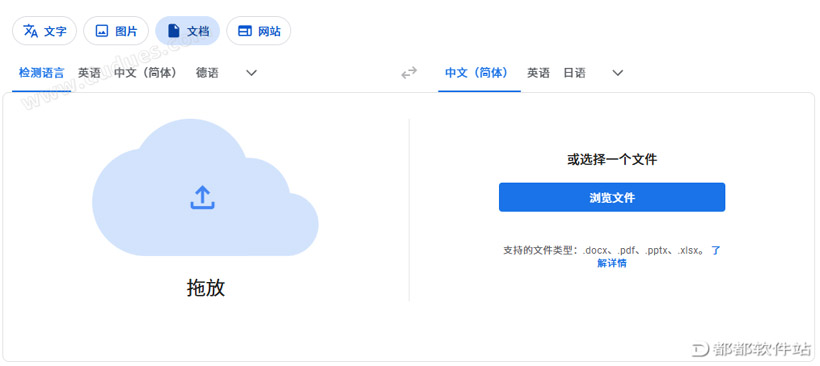Set target language to 英语
Screen dimensions: 820x366
tap(538, 73)
